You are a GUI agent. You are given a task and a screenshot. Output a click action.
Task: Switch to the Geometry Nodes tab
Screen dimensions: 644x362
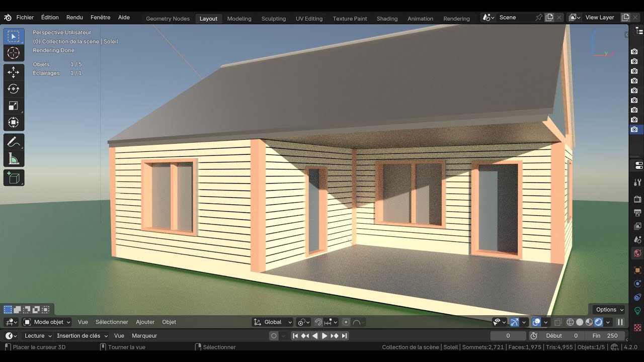pos(168,19)
